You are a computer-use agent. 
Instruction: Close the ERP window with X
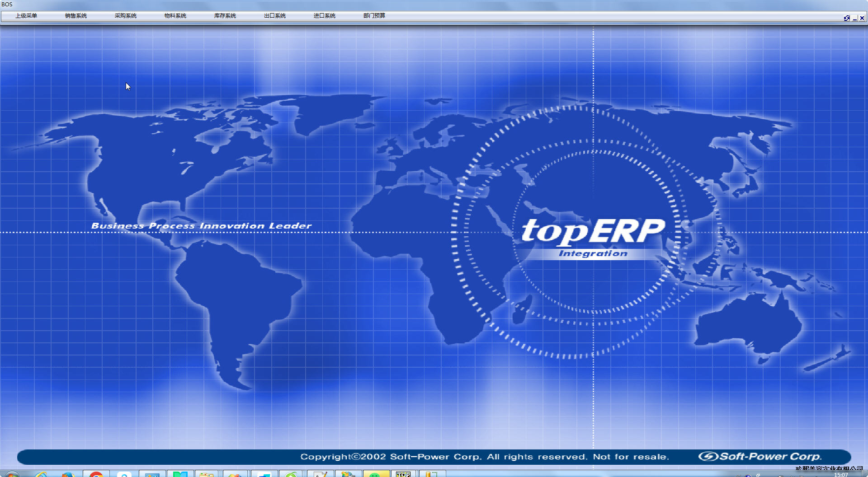click(862, 18)
